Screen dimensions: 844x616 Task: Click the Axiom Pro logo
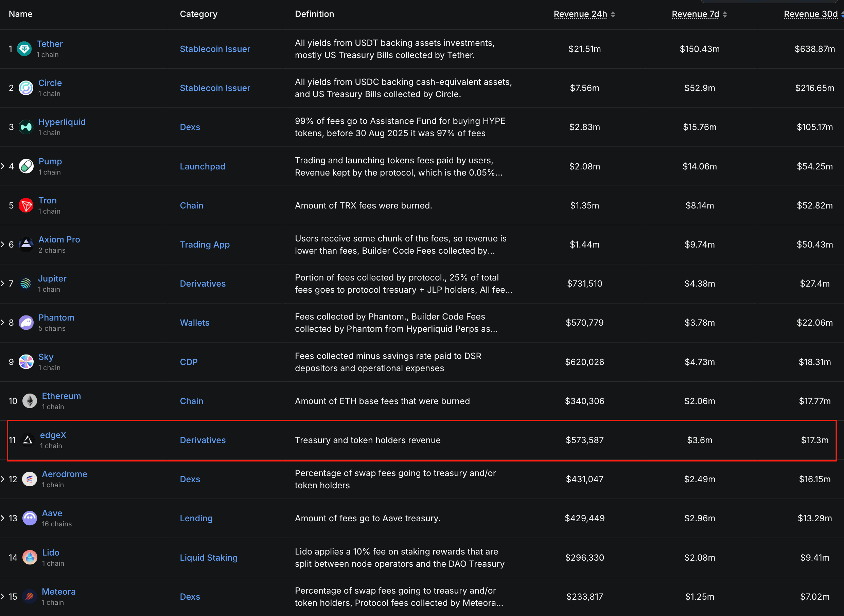26,244
